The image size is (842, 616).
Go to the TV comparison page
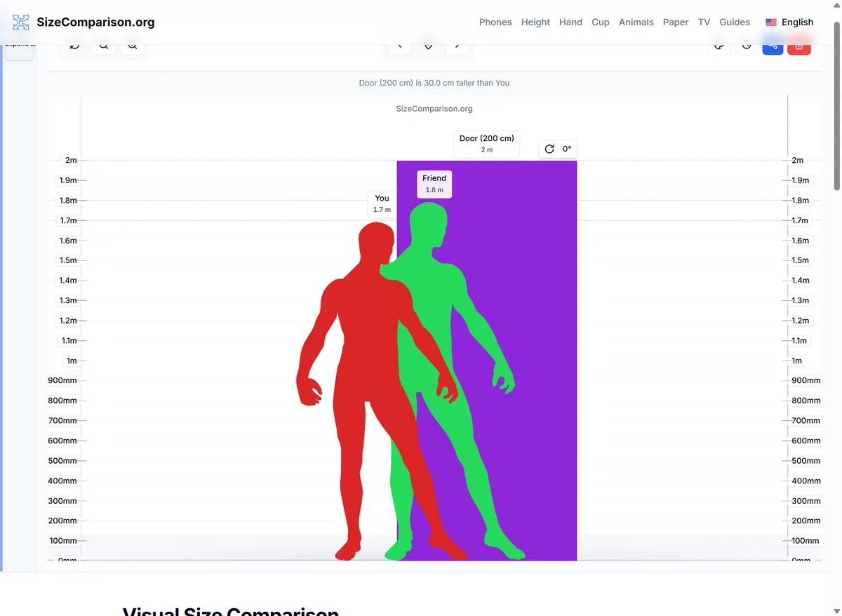pos(704,22)
